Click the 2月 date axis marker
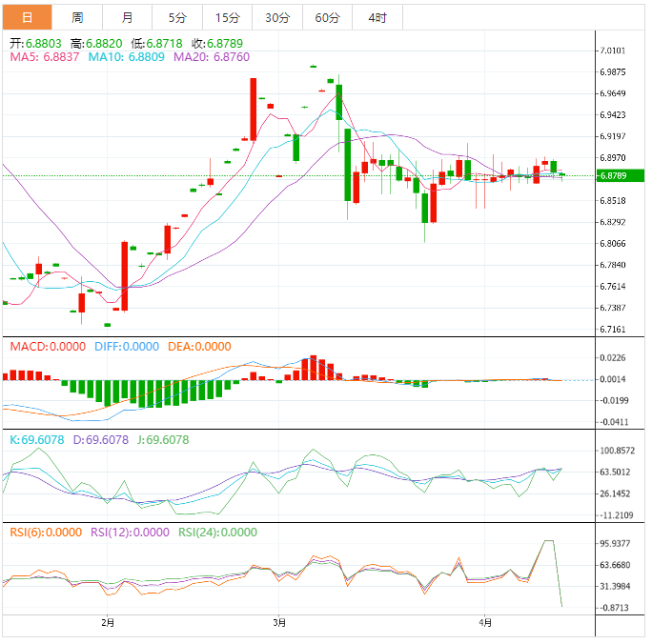The width and height of the screenshot is (652, 644). [108, 623]
